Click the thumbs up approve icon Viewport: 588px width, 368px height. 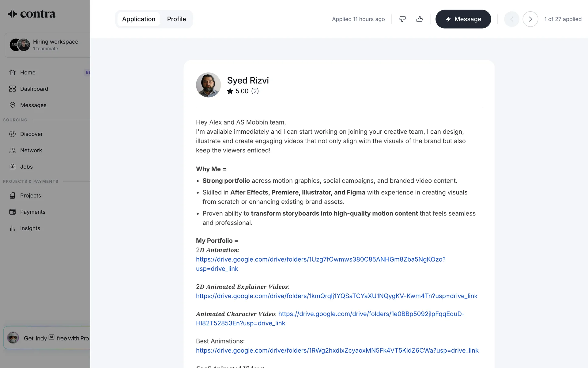tap(420, 19)
